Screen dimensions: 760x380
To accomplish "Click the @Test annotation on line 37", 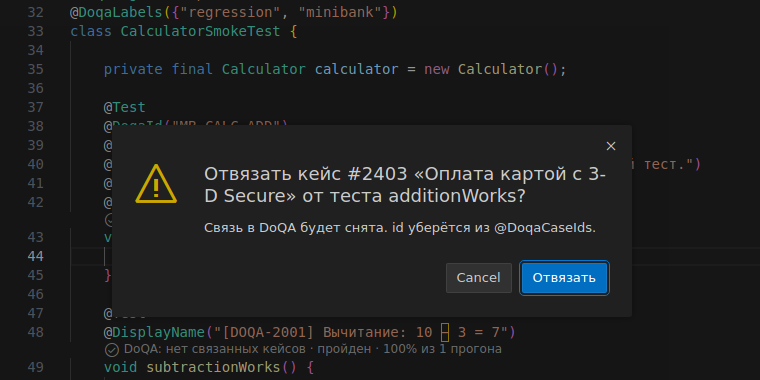I will click(x=125, y=107).
